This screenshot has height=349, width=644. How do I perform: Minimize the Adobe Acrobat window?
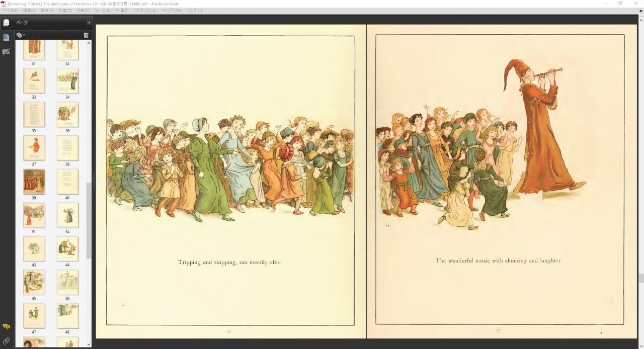pyautogui.click(x=605, y=4)
